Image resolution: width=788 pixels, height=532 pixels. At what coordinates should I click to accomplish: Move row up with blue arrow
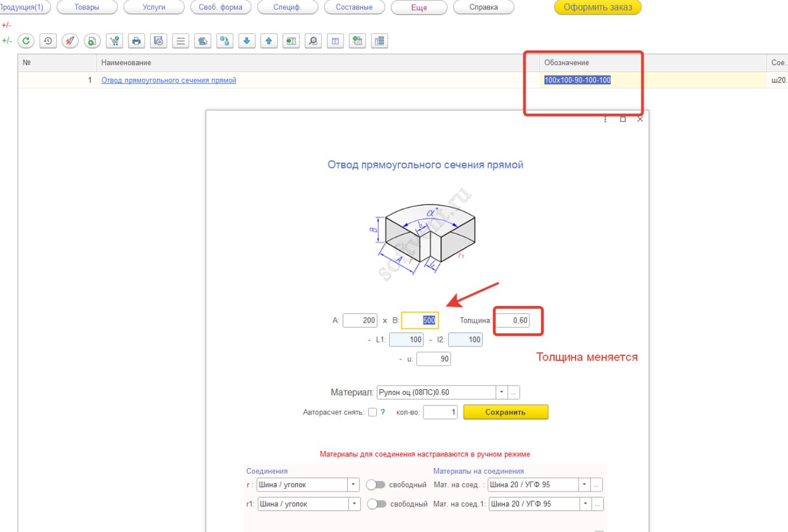click(x=269, y=41)
